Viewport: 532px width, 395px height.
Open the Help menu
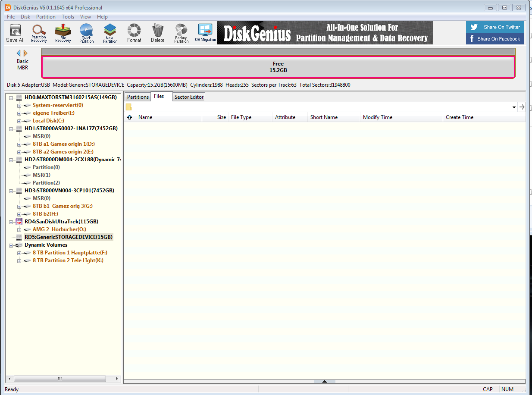pos(102,17)
